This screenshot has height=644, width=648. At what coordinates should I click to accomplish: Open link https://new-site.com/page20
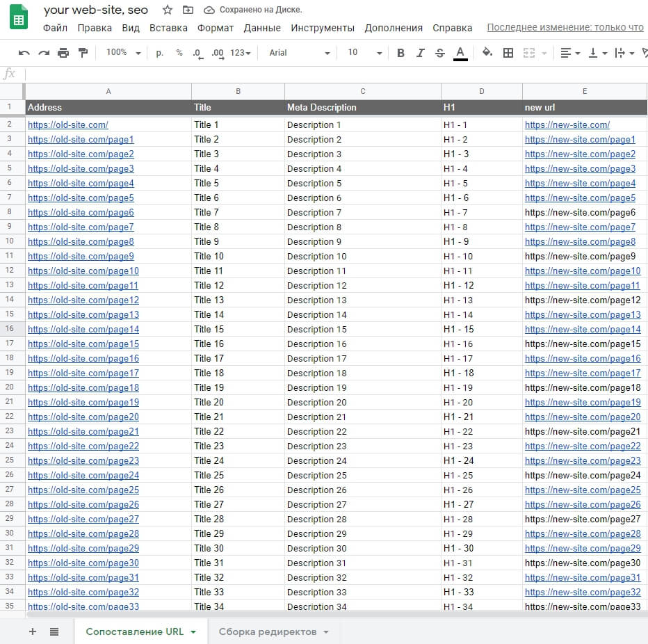[x=583, y=417]
